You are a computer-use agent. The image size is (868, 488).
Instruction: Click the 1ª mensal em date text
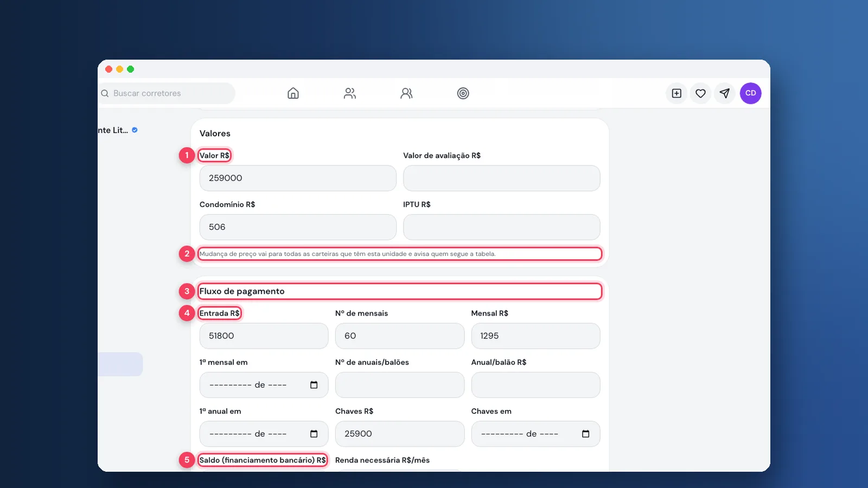(248, 385)
